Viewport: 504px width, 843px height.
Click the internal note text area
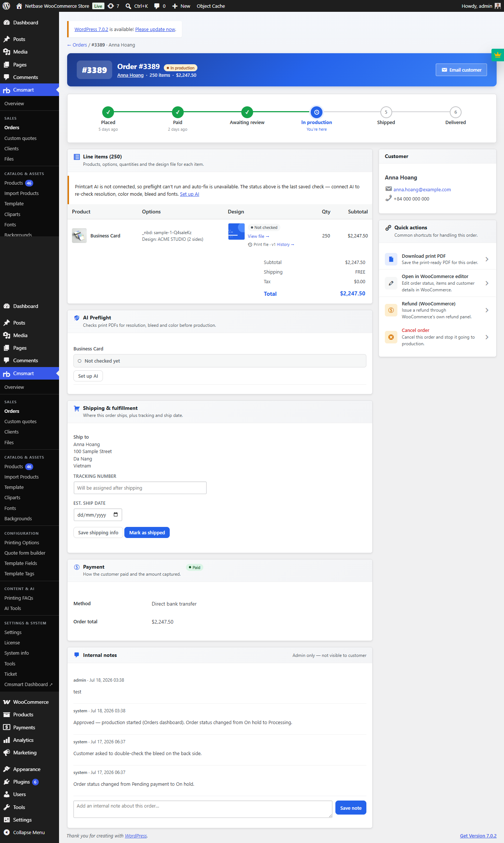[x=203, y=809]
